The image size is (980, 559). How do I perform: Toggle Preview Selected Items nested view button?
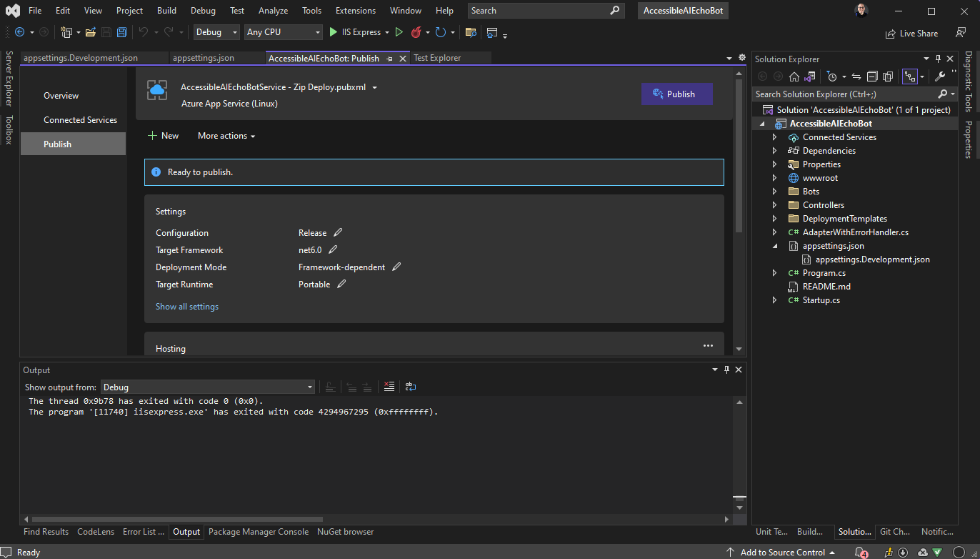coord(910,76)
